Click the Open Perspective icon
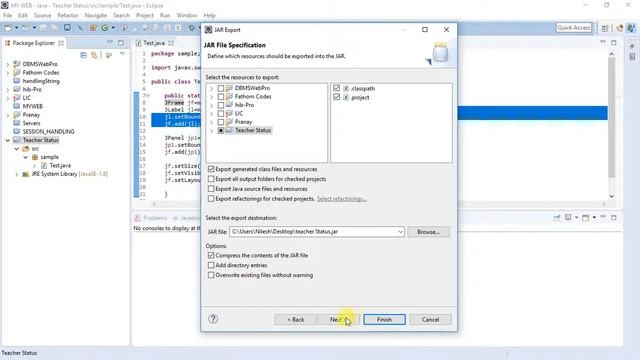 click(x=605, y=28)
